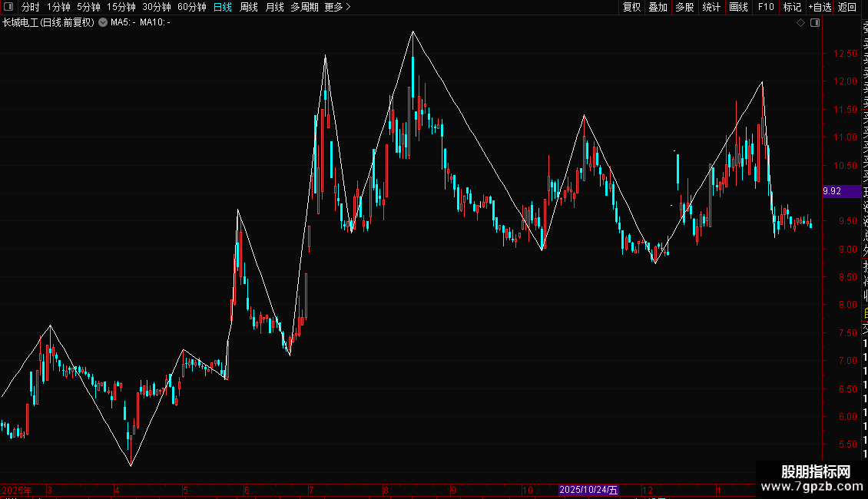Open the 多周期 multi-period view
The image size is (868, 499).
304,7
